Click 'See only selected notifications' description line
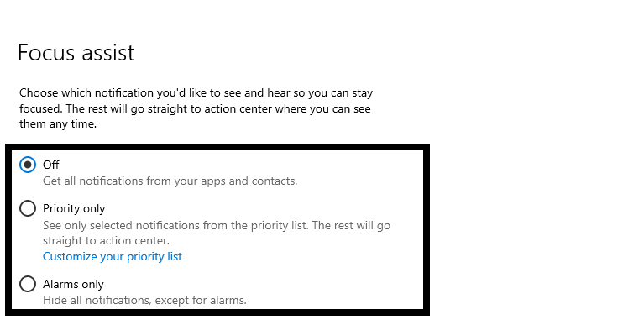 217,226
